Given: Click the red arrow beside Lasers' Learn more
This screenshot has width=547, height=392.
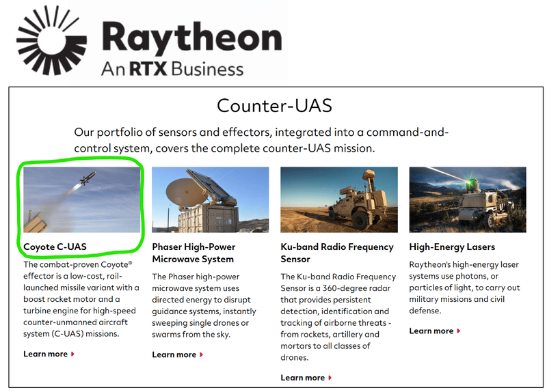Looking at the screenshot, I should 458,331.
